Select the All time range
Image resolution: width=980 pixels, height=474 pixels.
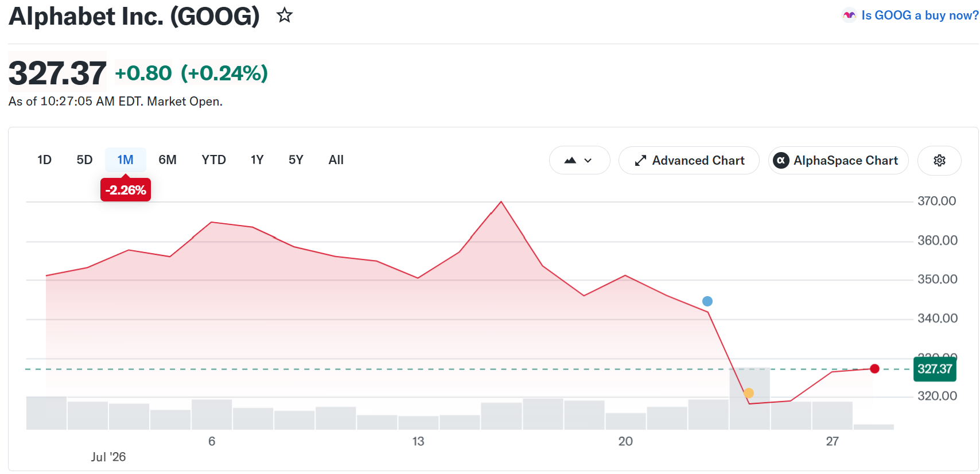pyautogui.click(x=336, y=160)
